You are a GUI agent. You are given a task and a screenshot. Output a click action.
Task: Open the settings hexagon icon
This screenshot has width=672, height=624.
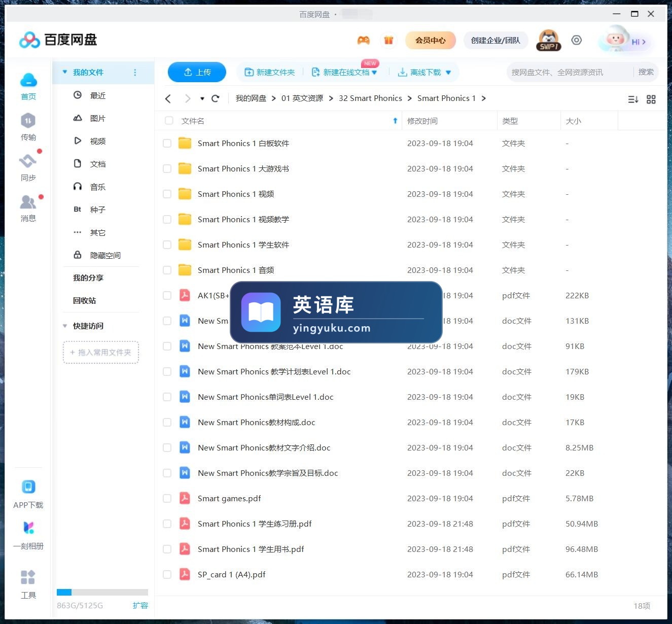coord(577,40)
